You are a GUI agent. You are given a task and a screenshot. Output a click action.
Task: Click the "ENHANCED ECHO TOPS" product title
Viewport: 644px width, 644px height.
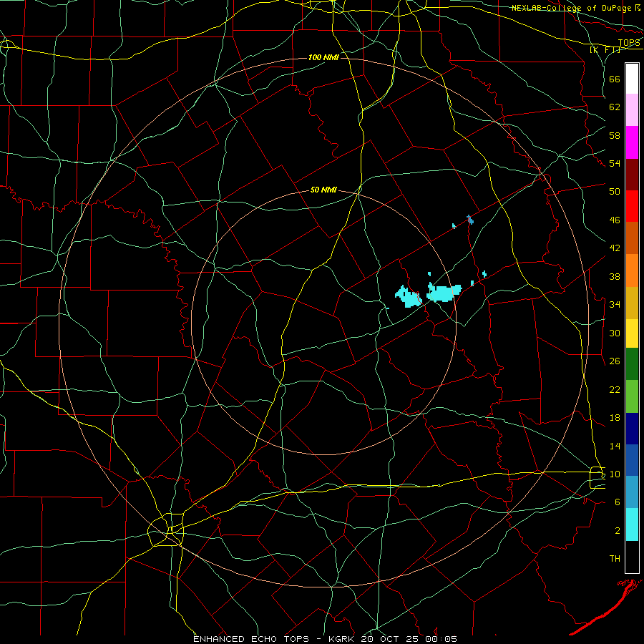click(251, 639)
